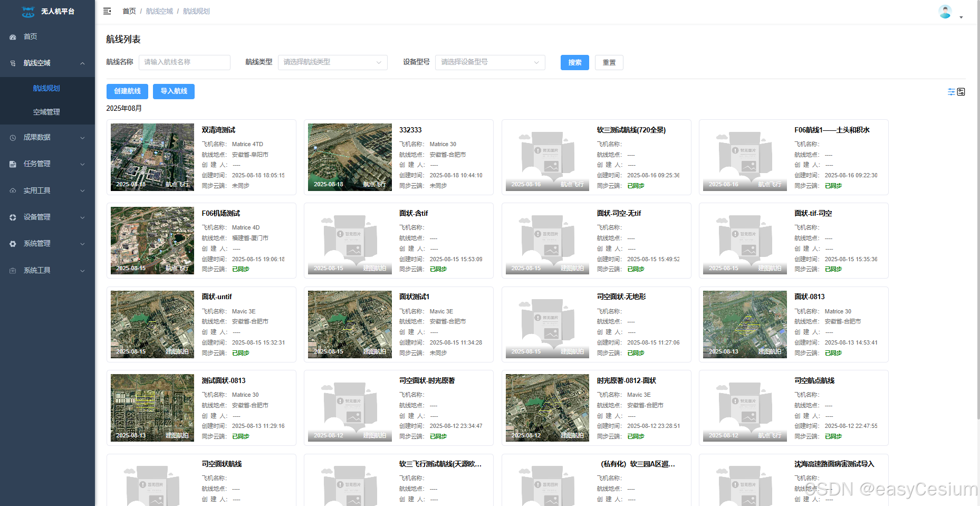Screen dimensions: 980x506
Task: Click the 航线空域 breadcrumb link
Action: [159, 11]
